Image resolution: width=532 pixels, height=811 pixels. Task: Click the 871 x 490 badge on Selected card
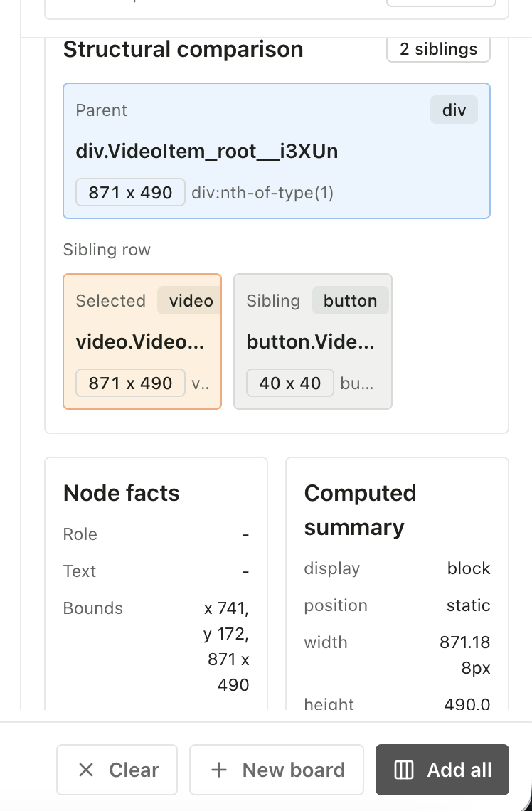[x=130, y=383]
